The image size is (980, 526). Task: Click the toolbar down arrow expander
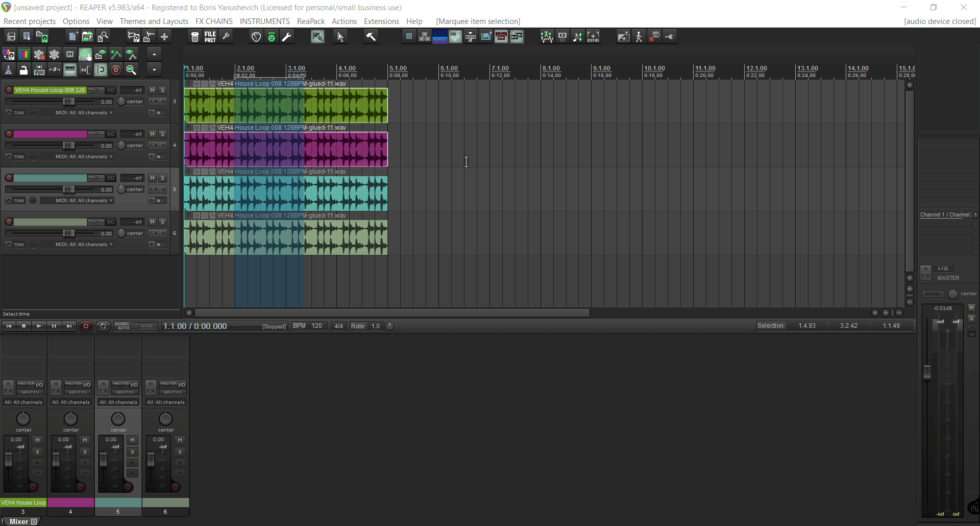pos(154,70)
